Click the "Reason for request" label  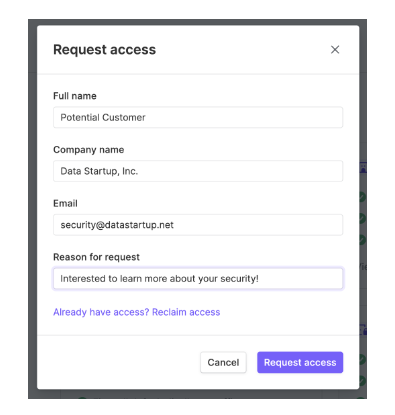[x=96, y=257]
